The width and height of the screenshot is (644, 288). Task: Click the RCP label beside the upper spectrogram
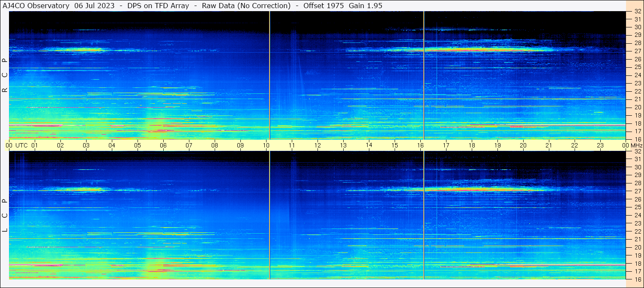tap(5, 75)
